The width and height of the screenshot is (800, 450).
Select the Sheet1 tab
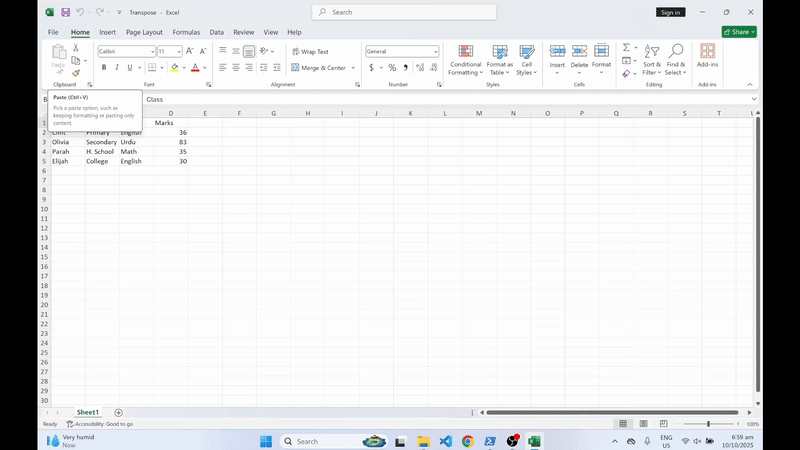[x=88, y=412]
